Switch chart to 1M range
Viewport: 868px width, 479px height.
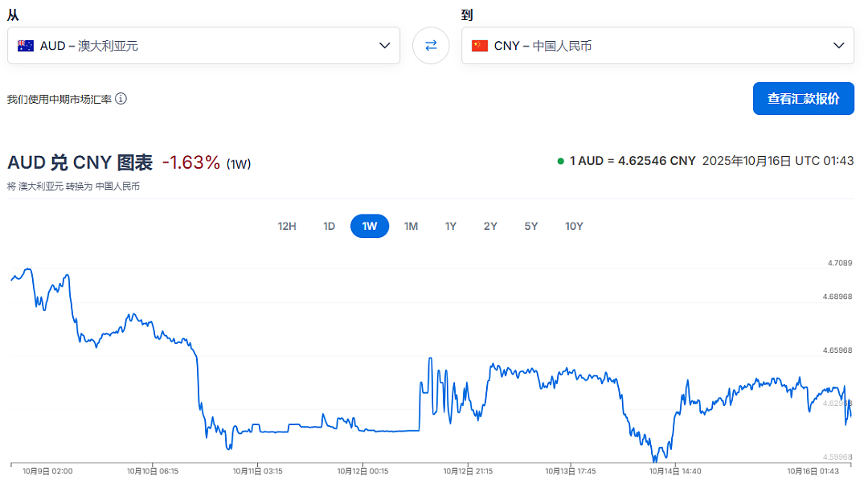pos(411,226)
